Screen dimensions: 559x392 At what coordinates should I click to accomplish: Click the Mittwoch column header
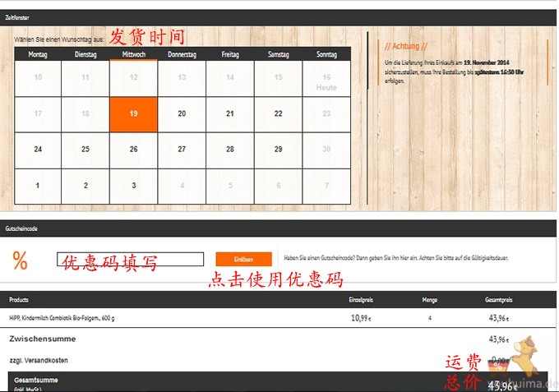[x=133, y=54]
